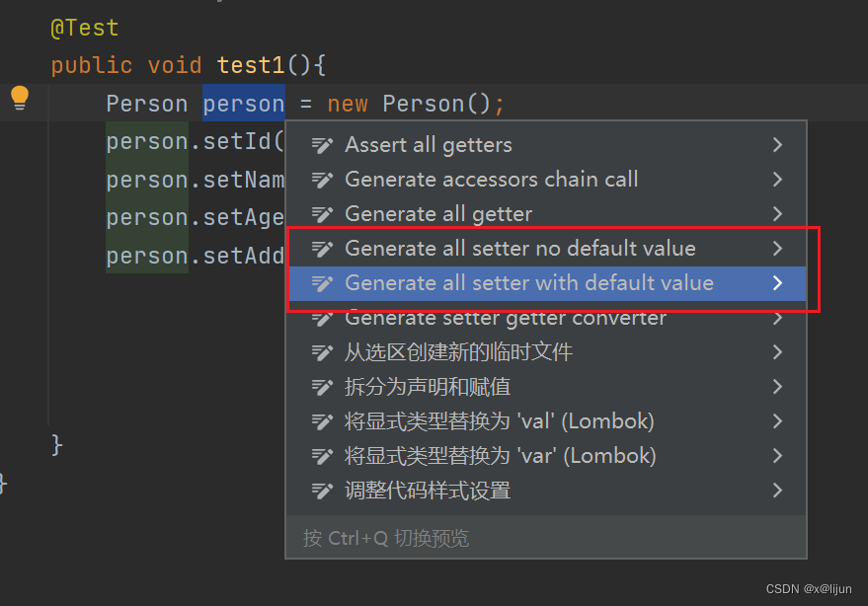Click the highlighted person variable in code

(244, 104)
